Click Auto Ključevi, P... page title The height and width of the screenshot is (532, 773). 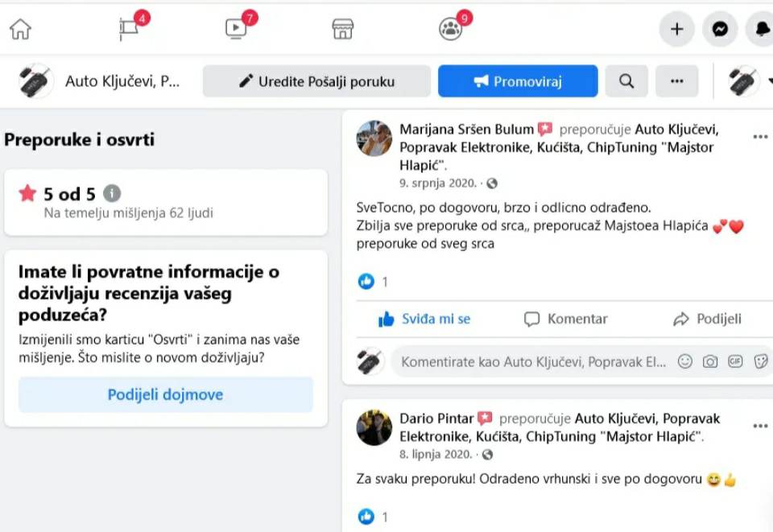[x=122, y=80]
